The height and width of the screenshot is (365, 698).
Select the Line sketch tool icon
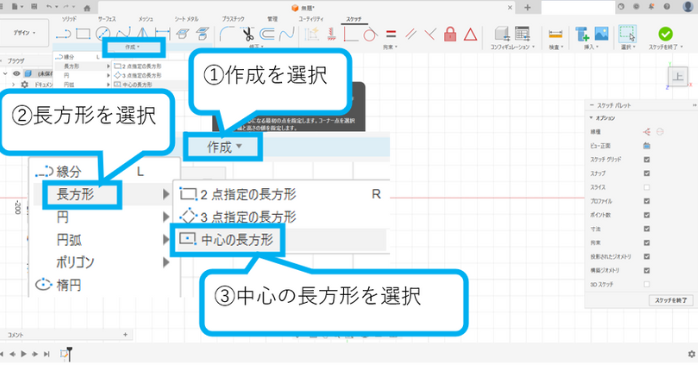(63, 34)
